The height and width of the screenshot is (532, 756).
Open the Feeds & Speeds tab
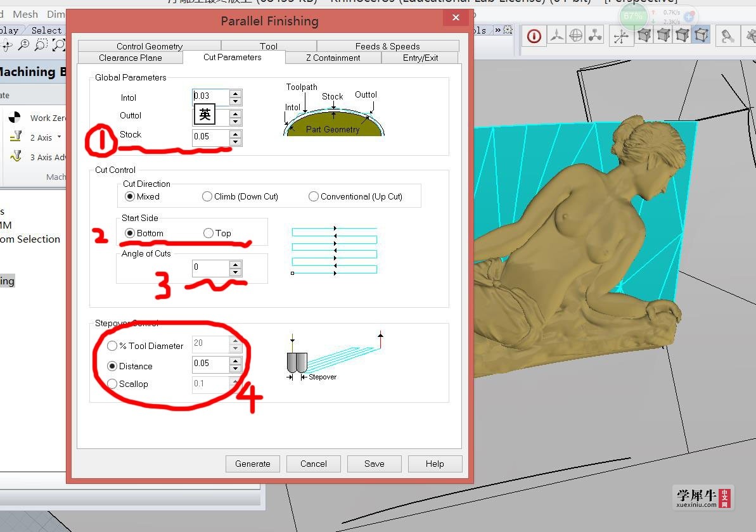click(388, 46)
